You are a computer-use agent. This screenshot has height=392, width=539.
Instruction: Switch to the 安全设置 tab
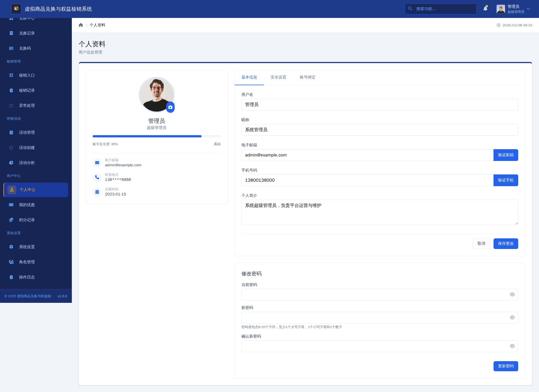click(278, 77)
